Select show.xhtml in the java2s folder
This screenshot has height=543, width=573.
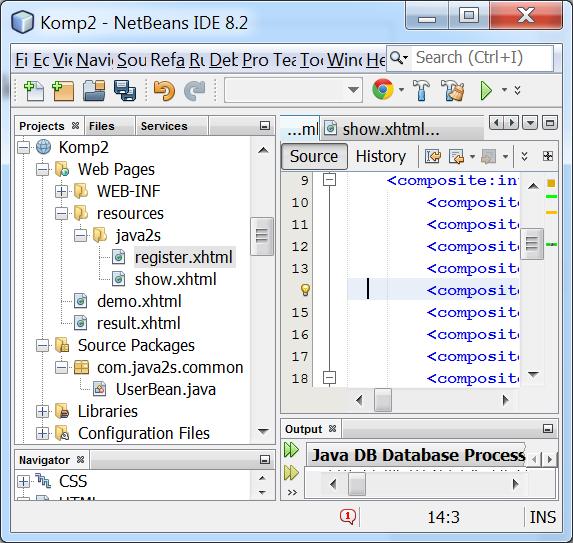pos(175,279)
